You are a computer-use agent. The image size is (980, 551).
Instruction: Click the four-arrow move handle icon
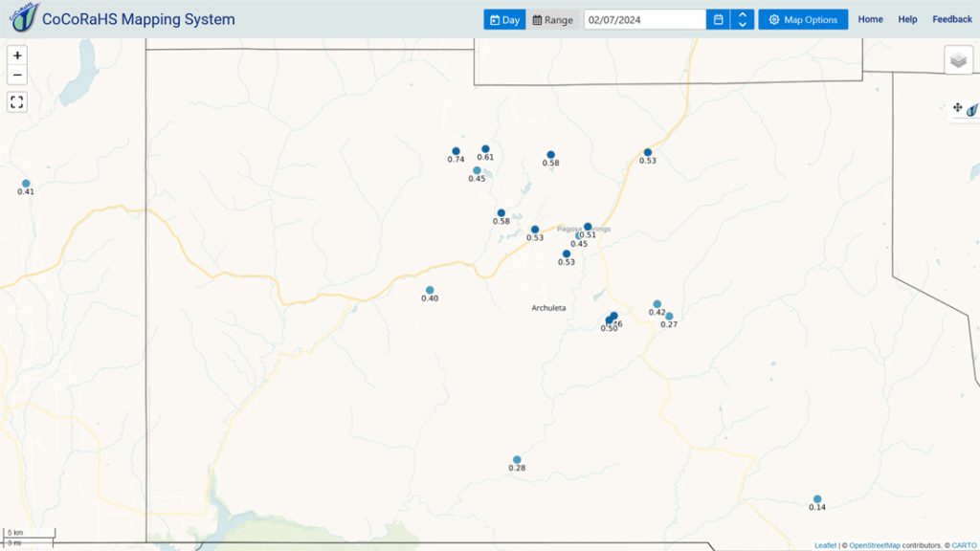point(957,107)
